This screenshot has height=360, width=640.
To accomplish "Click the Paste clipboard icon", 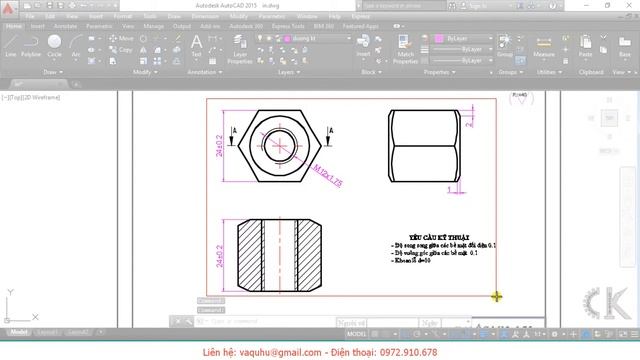I will 585,46.
